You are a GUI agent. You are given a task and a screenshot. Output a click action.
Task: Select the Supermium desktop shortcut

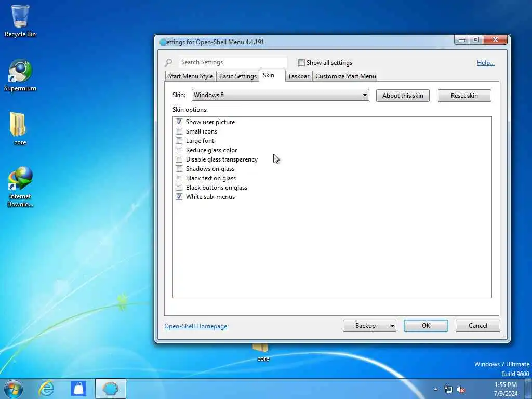20,75
